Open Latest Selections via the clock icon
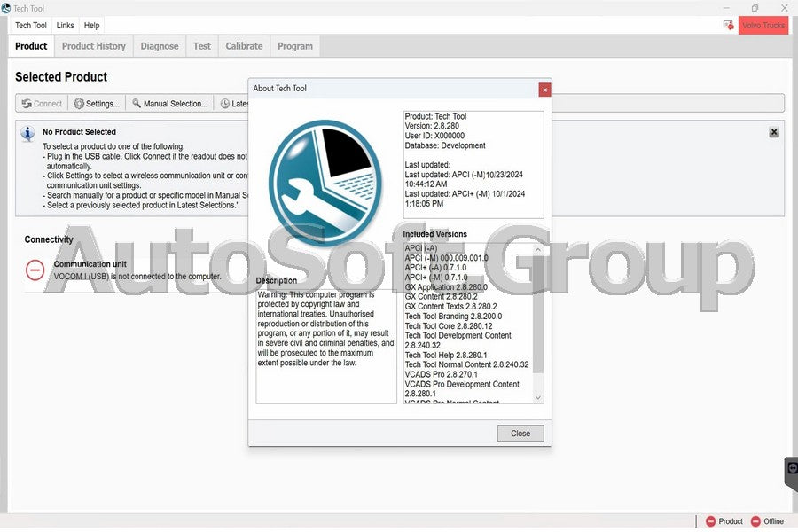 tap(224, 103)
